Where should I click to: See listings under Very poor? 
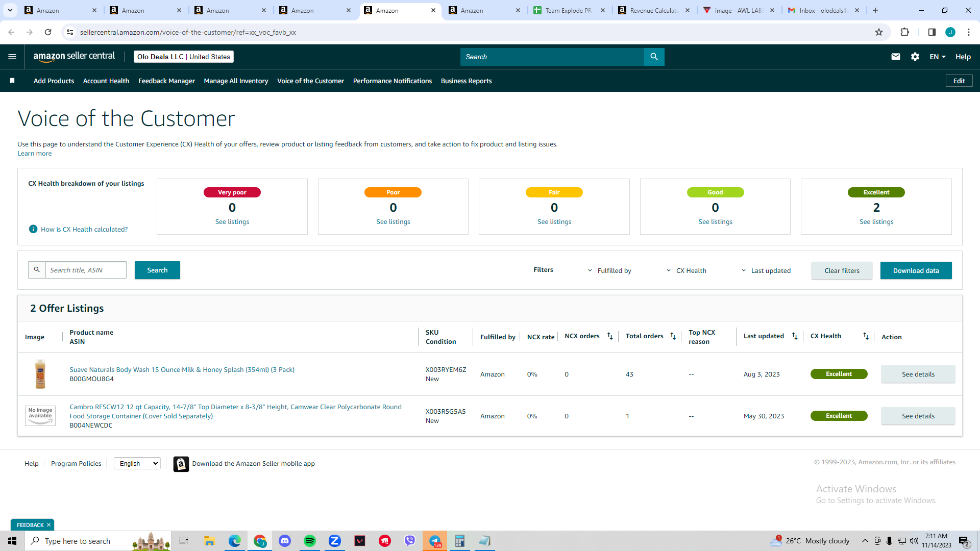pyautogui.click(x=232, y=221)
